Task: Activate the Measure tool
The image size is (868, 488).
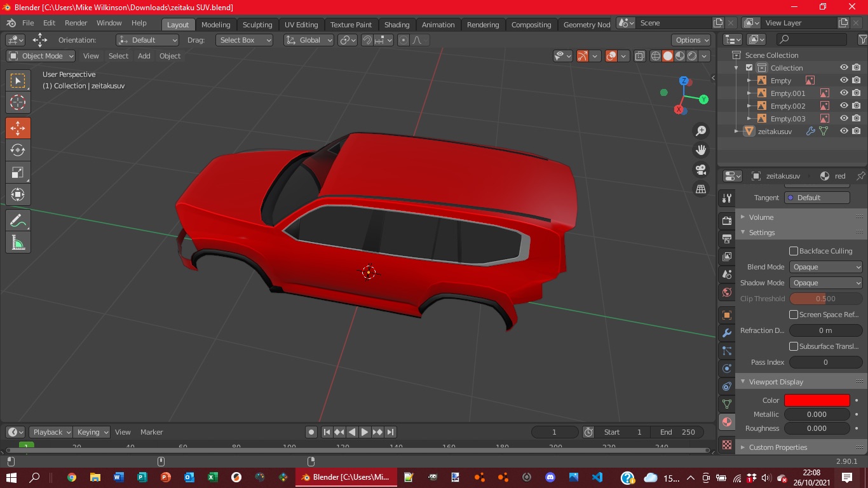Action: pos(18,243)
